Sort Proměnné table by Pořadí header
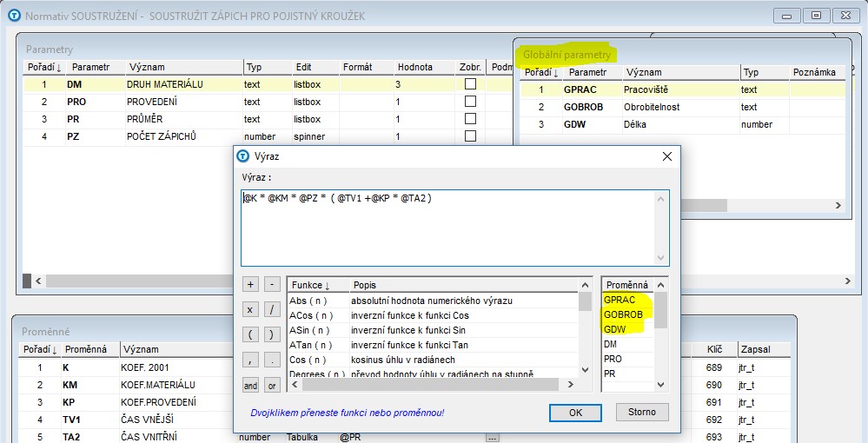The height and width of the screenshot is (443, 868). point(39,349)
